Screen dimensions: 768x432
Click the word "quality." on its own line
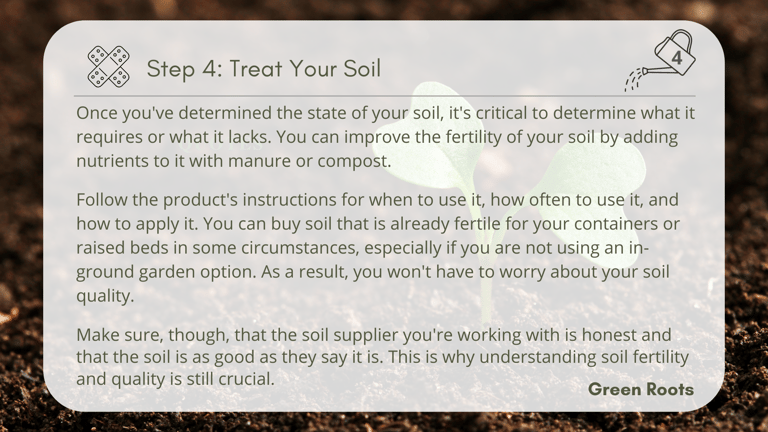click(x=105, y=296)
